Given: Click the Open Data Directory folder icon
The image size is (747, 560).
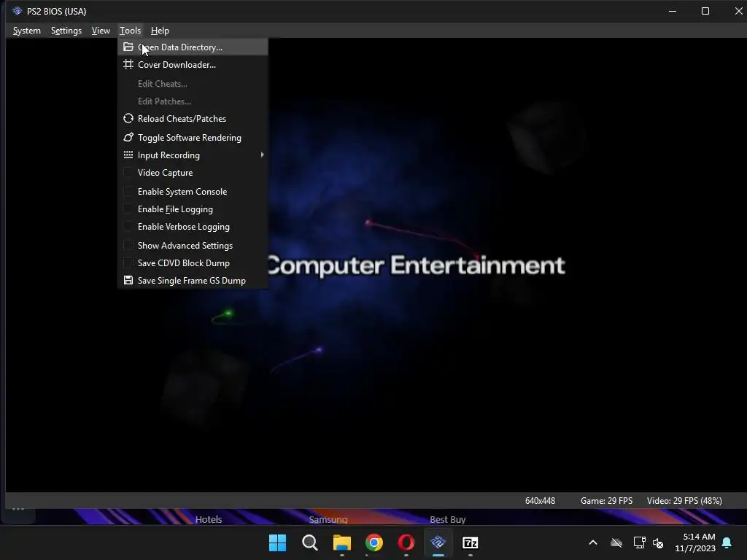Looking at the screenshot, I should (128, 47).
